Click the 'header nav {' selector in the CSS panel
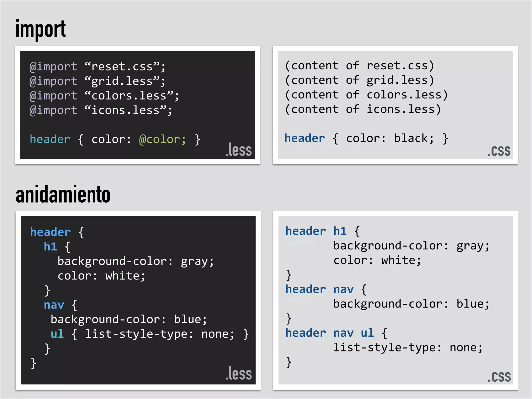 (x=326, y=289)
